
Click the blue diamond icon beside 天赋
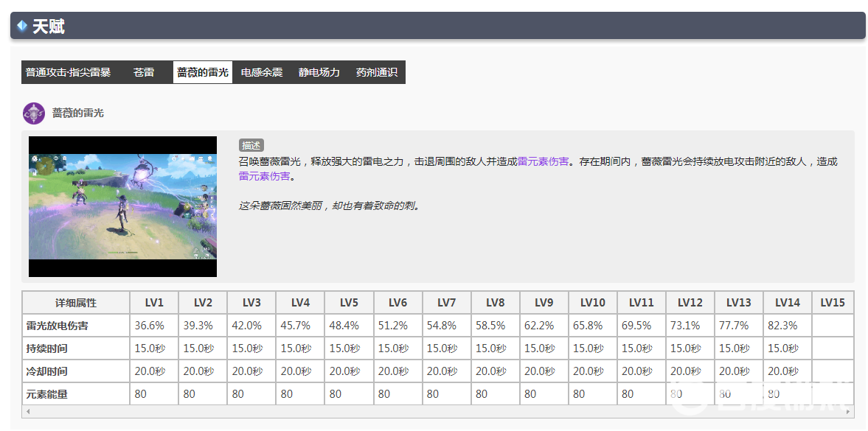22,26
